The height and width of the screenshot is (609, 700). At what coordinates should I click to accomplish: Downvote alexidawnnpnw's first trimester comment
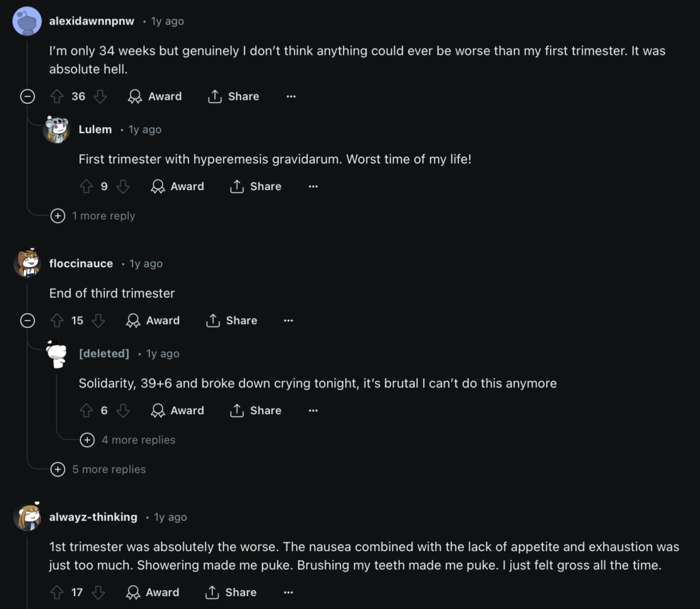point(100,96)
